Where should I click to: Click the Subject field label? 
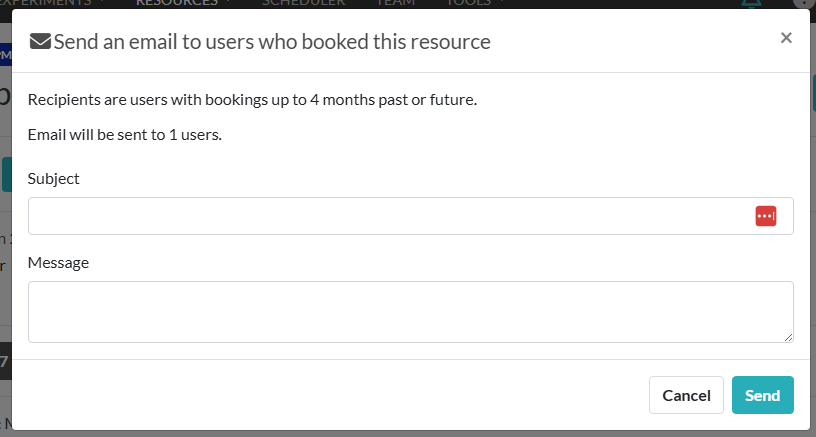click(x=54, y=178)
